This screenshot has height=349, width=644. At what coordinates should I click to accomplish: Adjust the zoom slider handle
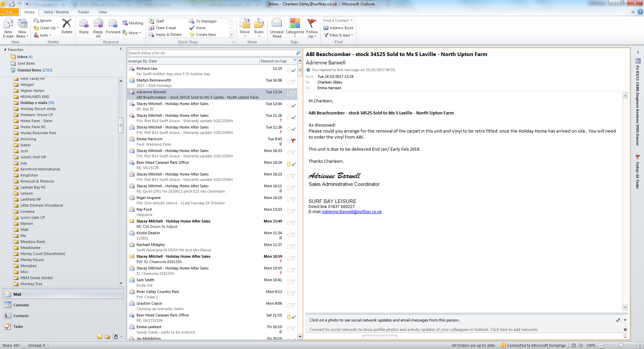point(621,345)
